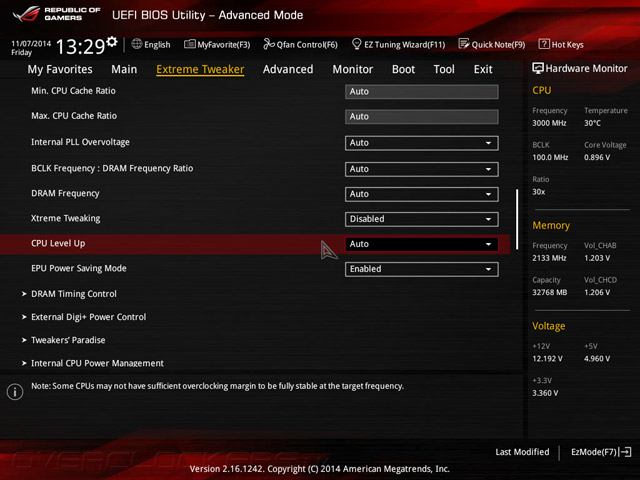This screenshot has width=640, height=480.
Task: Click the memory frequency value 2133 MHz
Action: click(x=549, y=258)
